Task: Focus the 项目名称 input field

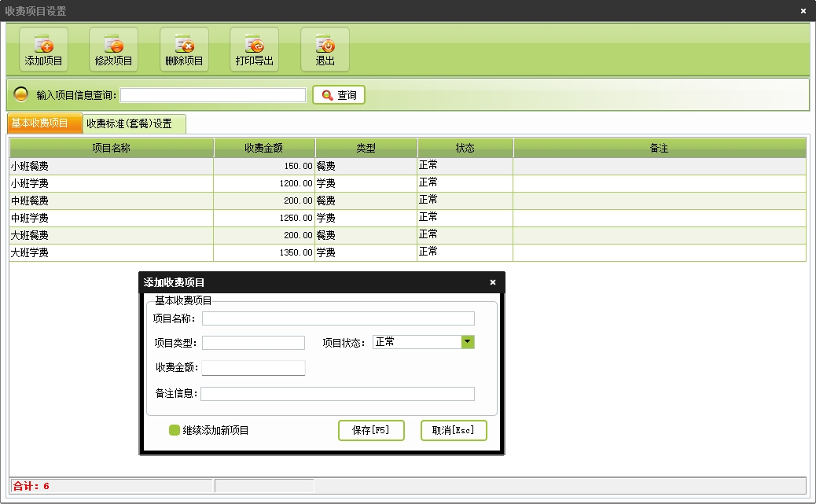Action: [x=338, y=318]
